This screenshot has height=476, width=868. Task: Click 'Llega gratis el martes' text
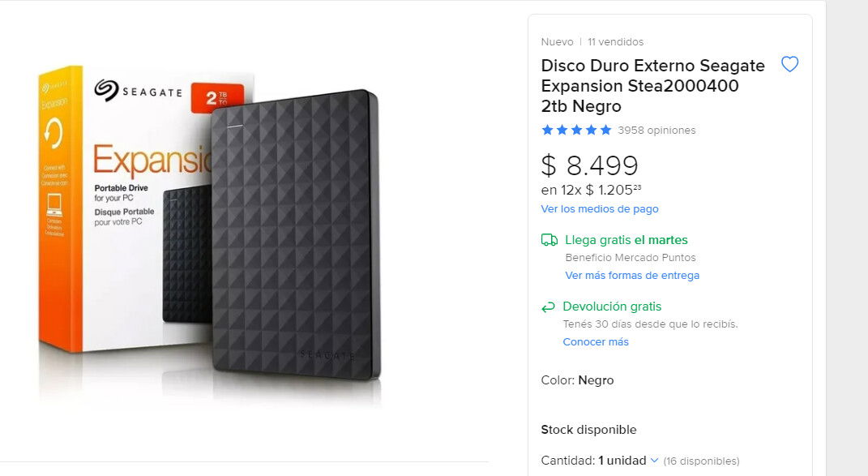626,240
